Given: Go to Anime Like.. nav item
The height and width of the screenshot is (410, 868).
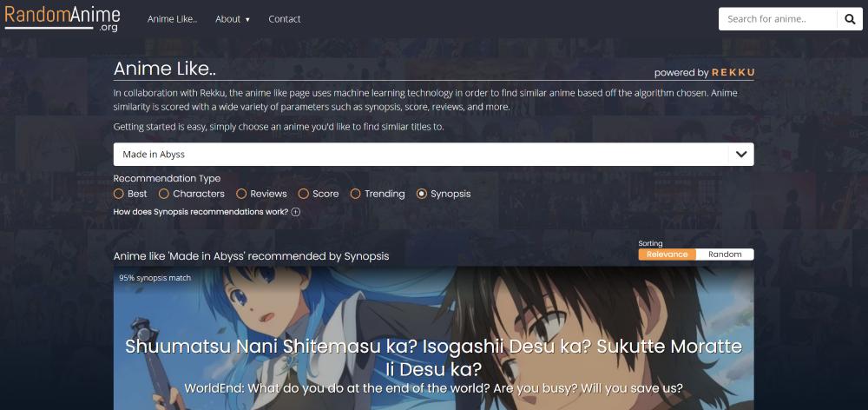Looking at the screenshot, I should click(172, 19).
